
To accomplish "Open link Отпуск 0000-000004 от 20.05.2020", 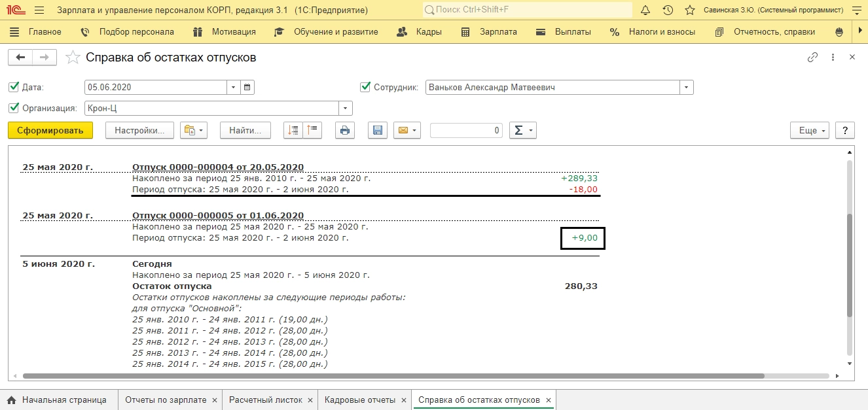I will click(x=218, y=167).
